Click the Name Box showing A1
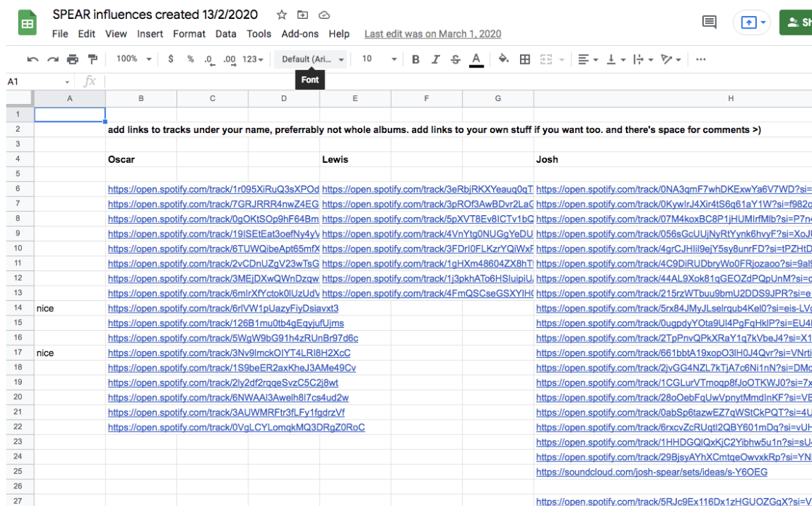 [38, 81]
